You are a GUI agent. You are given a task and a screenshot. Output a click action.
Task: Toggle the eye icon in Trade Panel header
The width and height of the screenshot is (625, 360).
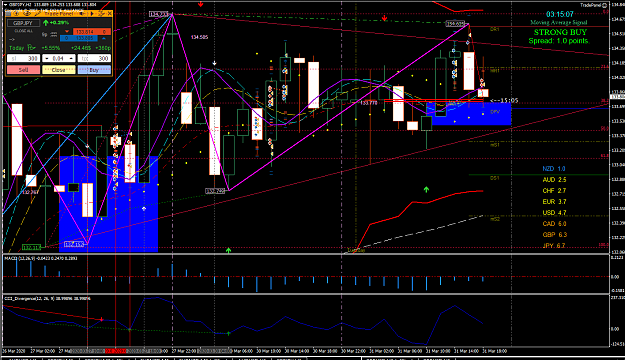[x=27, y=14]
